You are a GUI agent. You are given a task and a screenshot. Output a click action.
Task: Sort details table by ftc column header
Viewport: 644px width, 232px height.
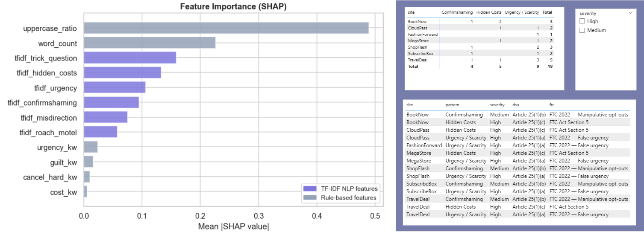point(552,105)
